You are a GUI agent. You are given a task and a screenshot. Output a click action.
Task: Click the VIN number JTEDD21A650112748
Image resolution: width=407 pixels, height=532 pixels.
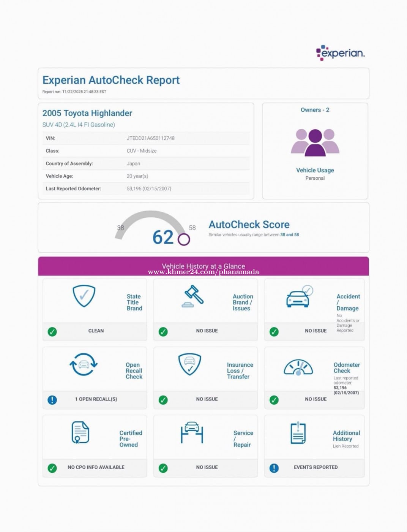150,138
